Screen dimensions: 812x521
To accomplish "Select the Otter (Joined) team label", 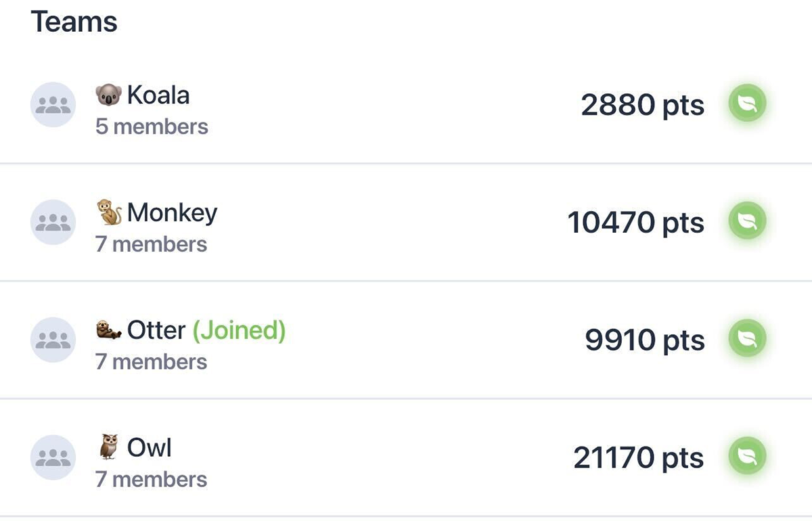I will 206,331.
